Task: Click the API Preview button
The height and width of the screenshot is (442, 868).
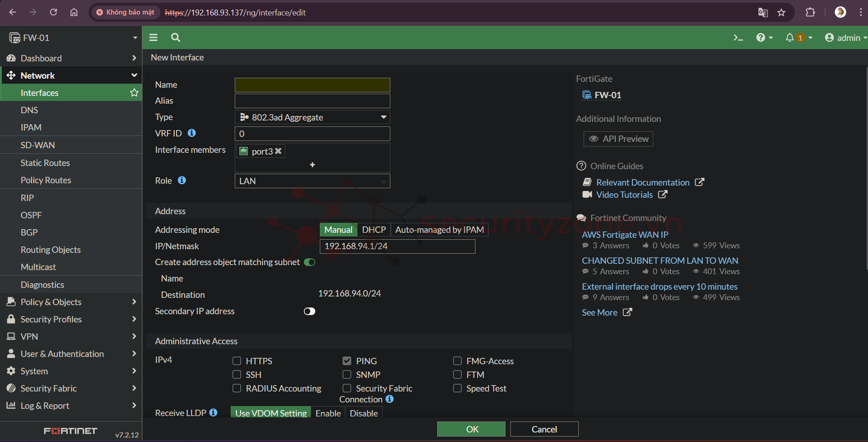Action: [x=618, y=139]
